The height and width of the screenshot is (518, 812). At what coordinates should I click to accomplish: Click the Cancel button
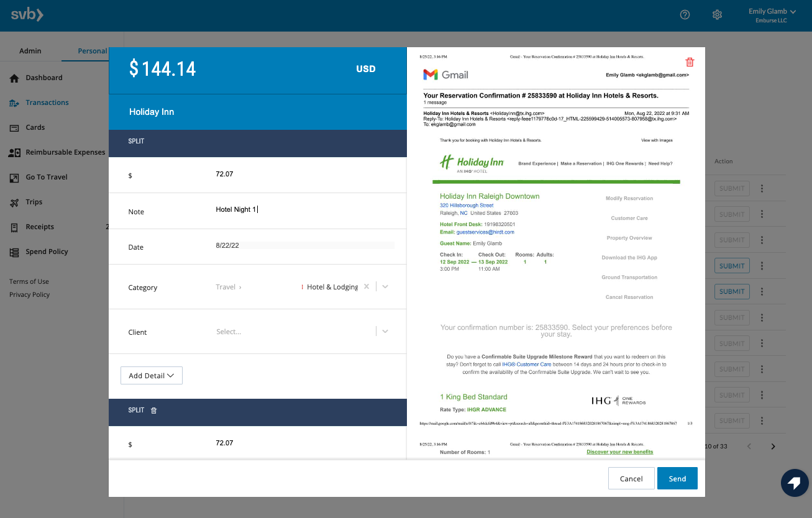tap(631, 479)
